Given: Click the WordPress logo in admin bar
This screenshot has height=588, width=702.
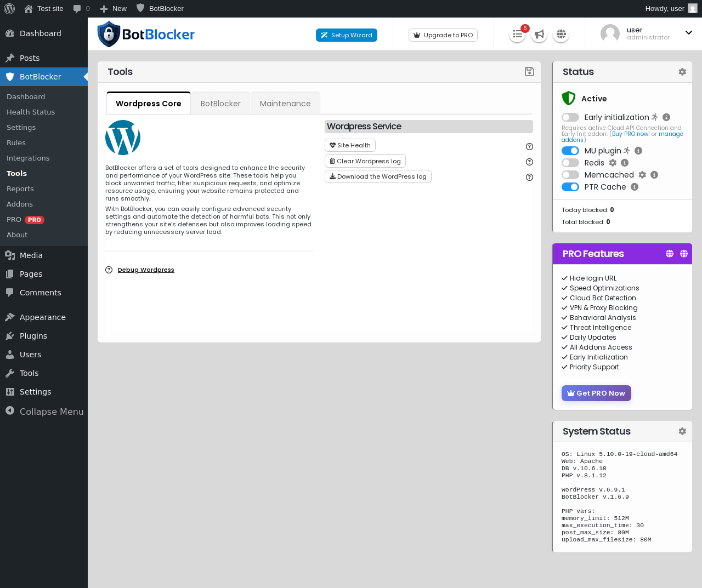Looking at the screenshot, I should pyautogui.click(x=9, y=8).
